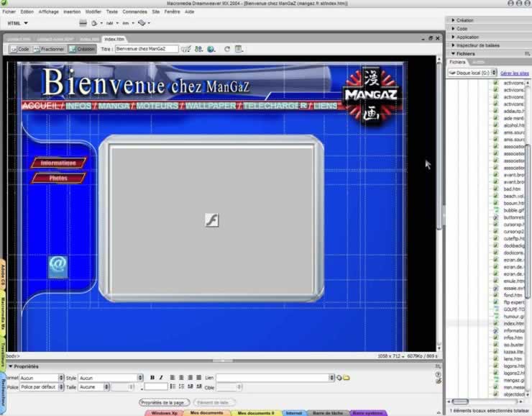Open the HTML insert category dropdown
This screenshot has height=416, width=532.
click(x=18, y=23)
